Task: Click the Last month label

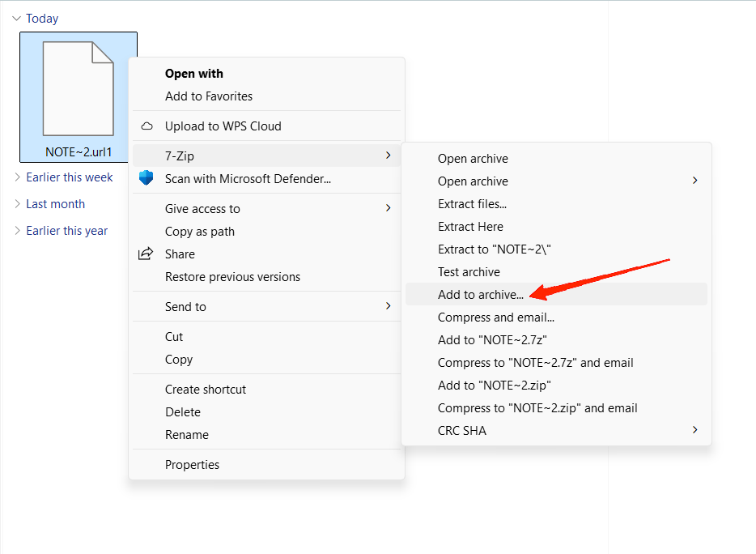Action: [x=56, y=203]
